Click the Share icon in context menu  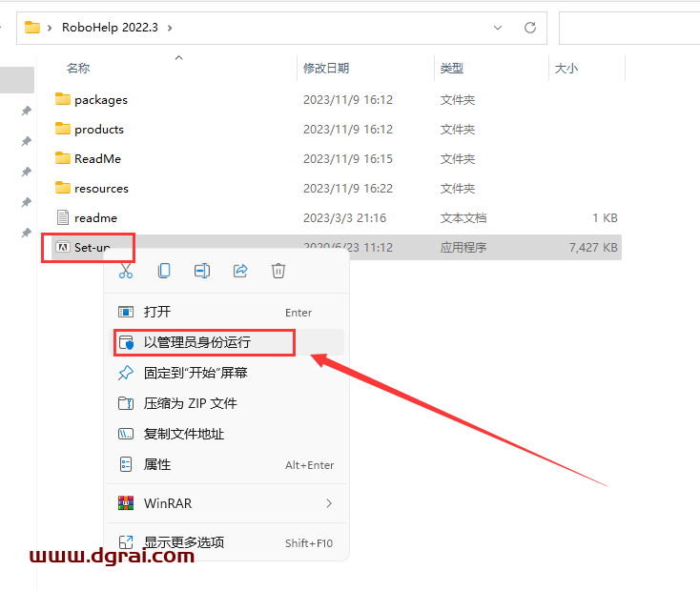(240, 271)
